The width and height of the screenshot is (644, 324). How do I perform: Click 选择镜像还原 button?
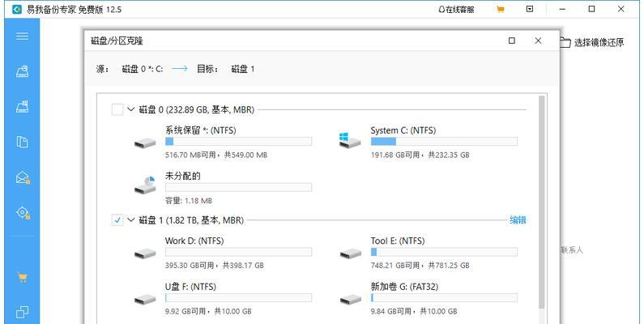tap(592, 42)
